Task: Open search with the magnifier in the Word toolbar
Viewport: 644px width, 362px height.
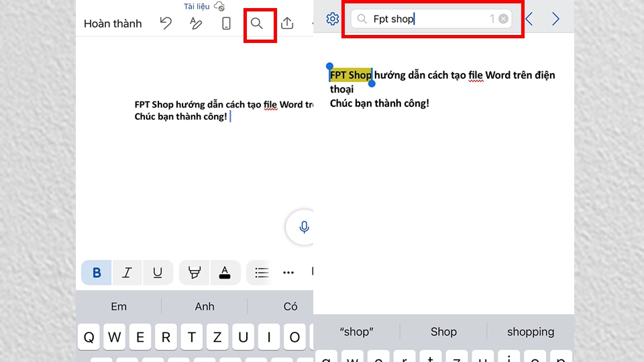Action: click(257, 24)
